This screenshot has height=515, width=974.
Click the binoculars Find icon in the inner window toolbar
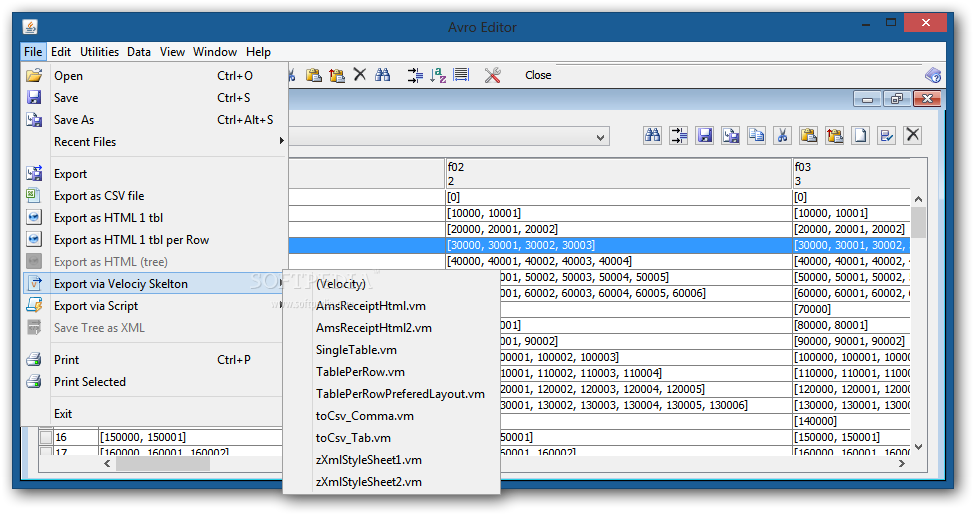652,135
